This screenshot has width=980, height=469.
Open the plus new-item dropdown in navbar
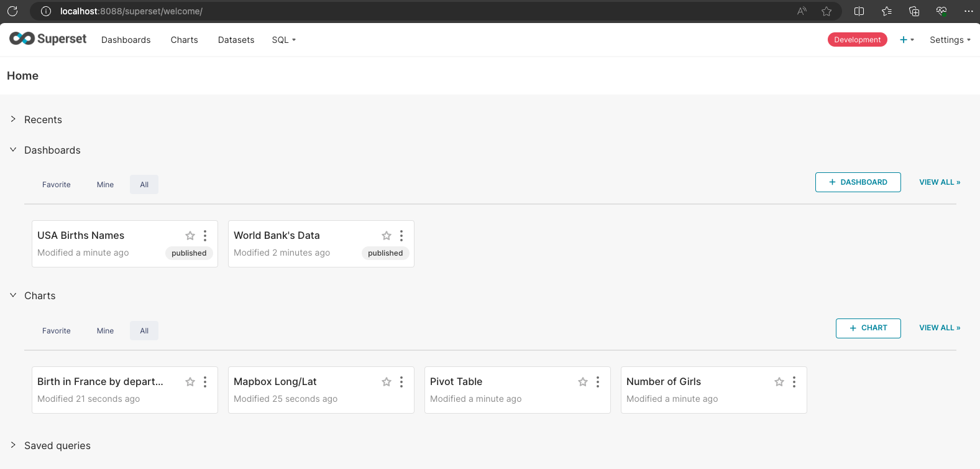click(x=907, y=40)
